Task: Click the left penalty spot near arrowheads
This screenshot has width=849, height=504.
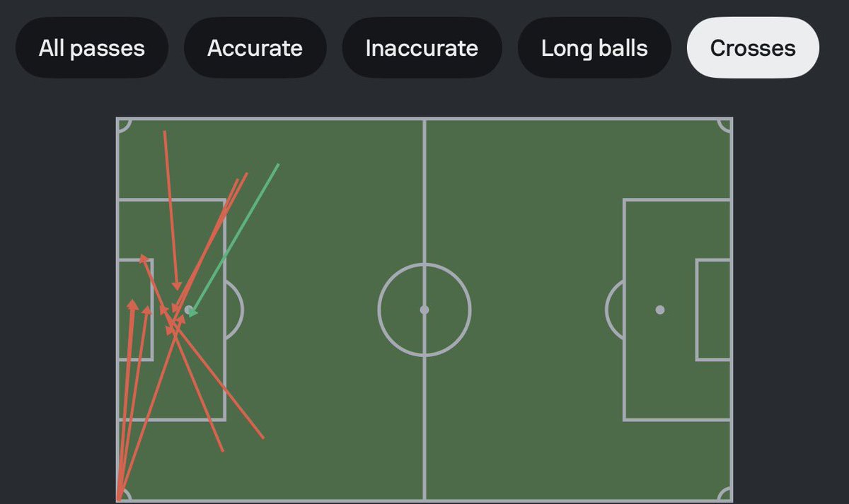Action: tap(188, 310)
